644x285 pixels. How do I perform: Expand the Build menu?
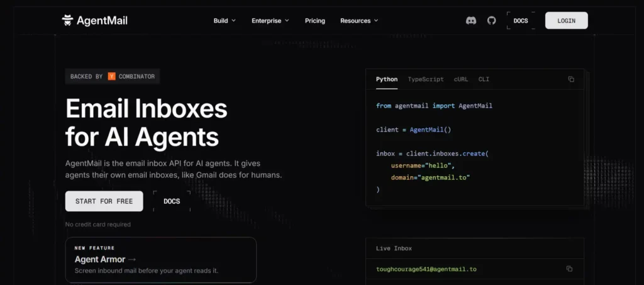[225, 21]
